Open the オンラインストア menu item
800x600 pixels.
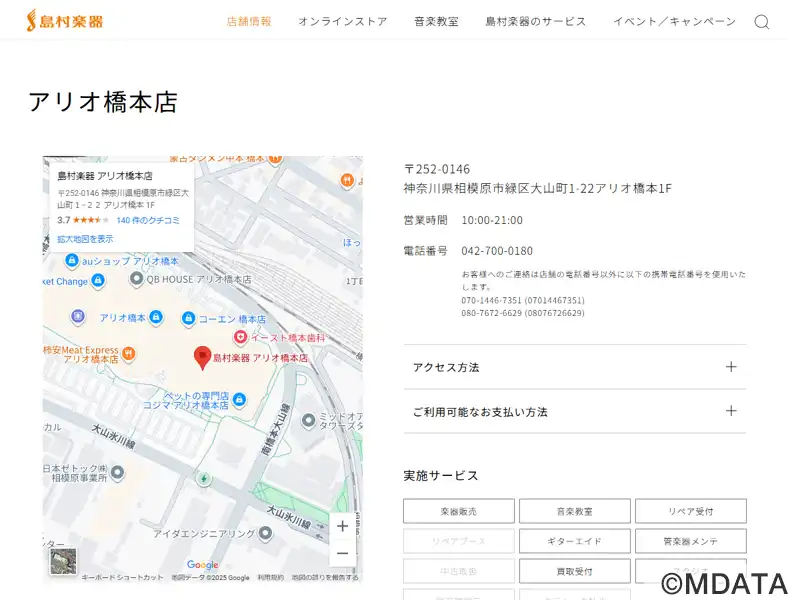[342, 21]
